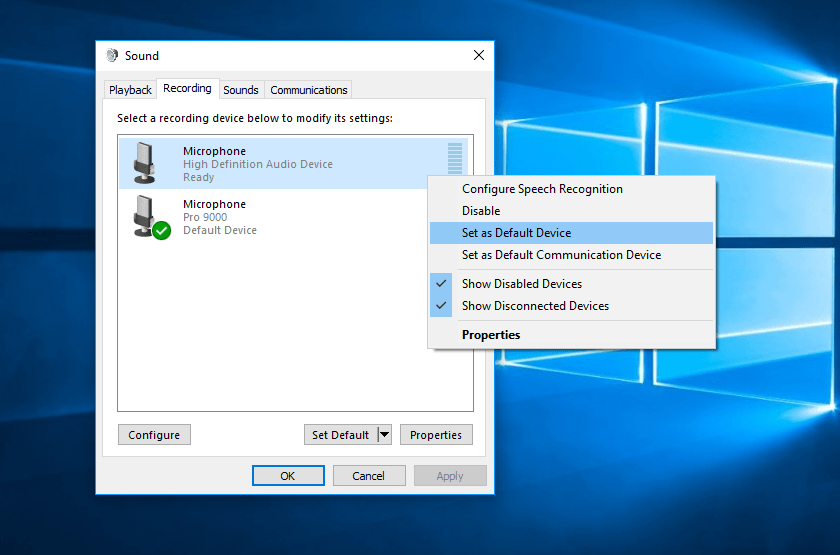Toggle Show Disabled Devices option
This screenshot has height=555, width=840.
point(521,284)
